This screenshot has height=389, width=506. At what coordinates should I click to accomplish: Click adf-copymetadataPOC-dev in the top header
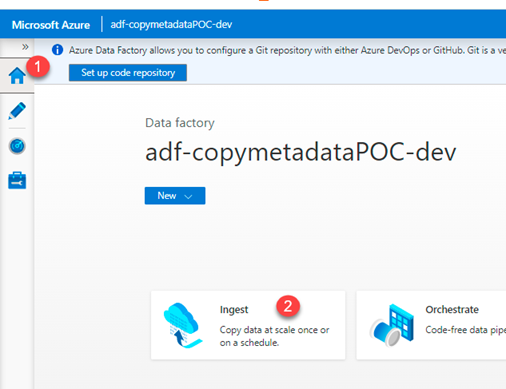pyautogui.click(x=171, y=25)
